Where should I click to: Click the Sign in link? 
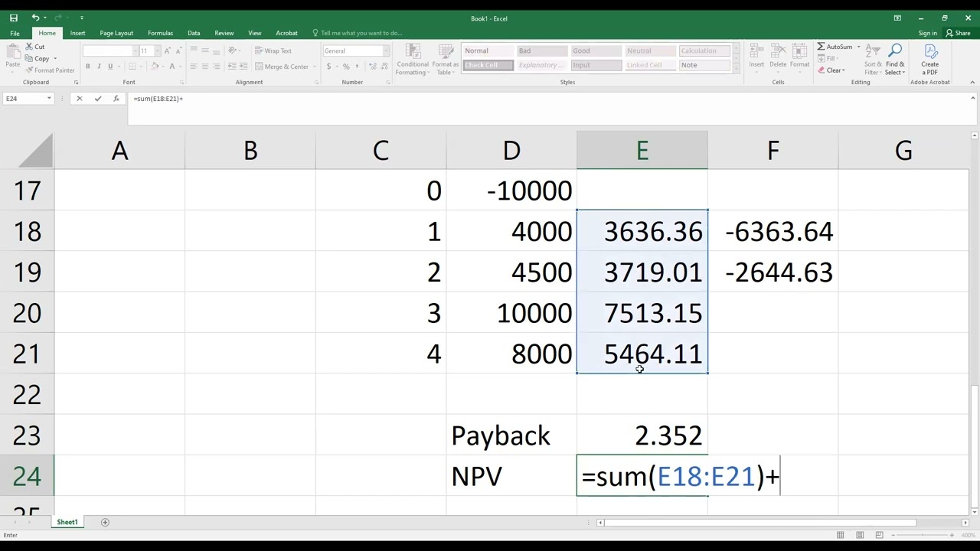(x=927, y=33)
